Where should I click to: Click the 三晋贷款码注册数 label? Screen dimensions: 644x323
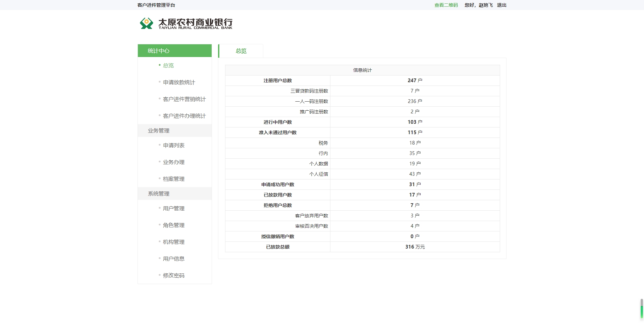(x=309, y=91)
